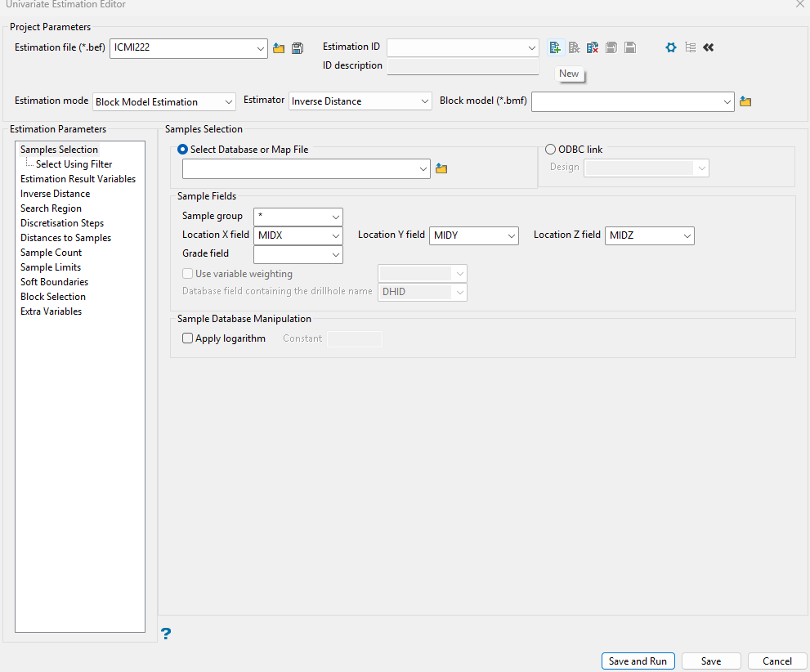The width and height of the screenshot is (810, 672).
Task: Click the double left chevron icon
Action: [x=708, y=48]
